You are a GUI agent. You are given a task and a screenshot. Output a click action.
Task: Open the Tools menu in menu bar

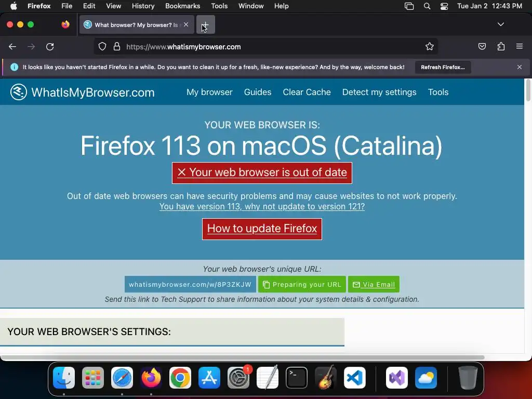pyautogui.click(x=219, y=6)
